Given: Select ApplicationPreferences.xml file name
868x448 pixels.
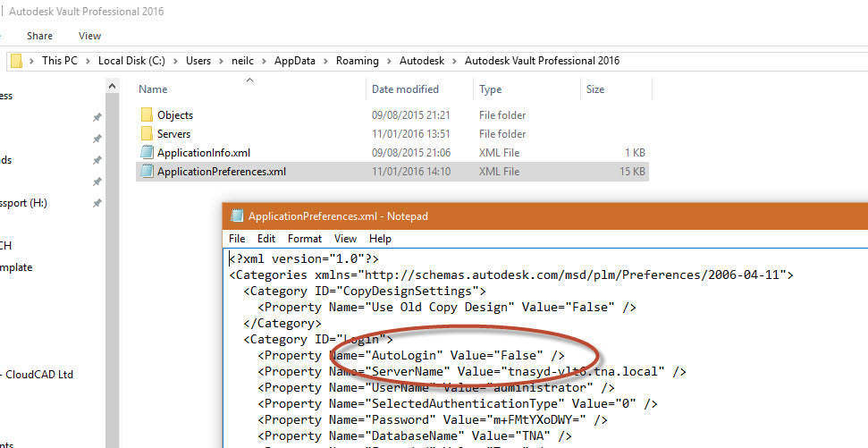Looking at the screenshot, I should 222,172.
